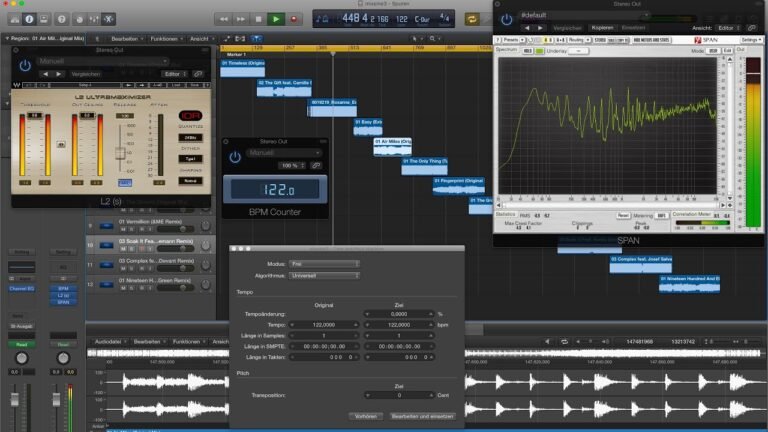Open Audiodatei menu in audio editor
This screenshot has width=768, height=432.
111,341
